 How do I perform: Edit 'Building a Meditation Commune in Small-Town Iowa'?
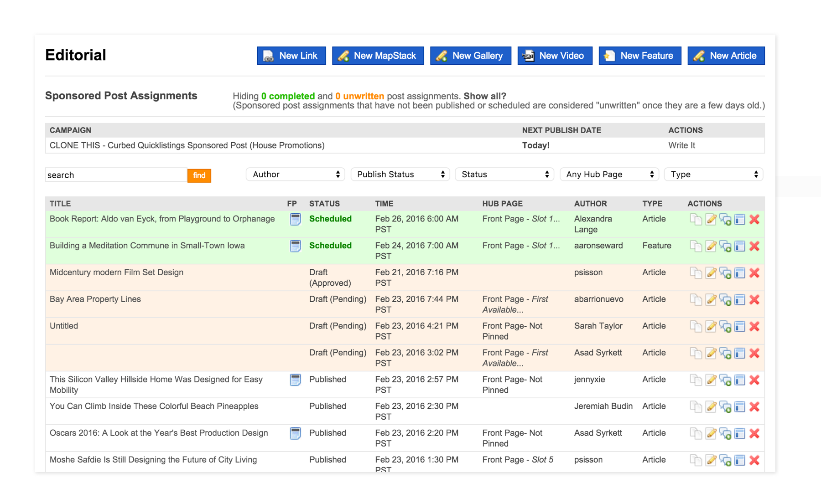711,247
